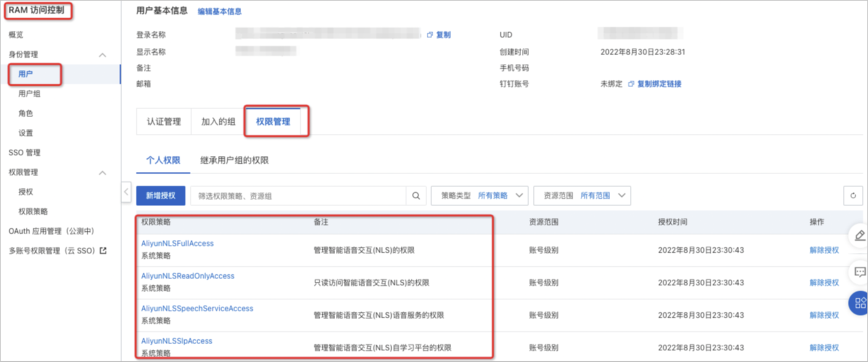Click the 权限策略 column header
868x362 pixels.
click(x=156, y=222)
